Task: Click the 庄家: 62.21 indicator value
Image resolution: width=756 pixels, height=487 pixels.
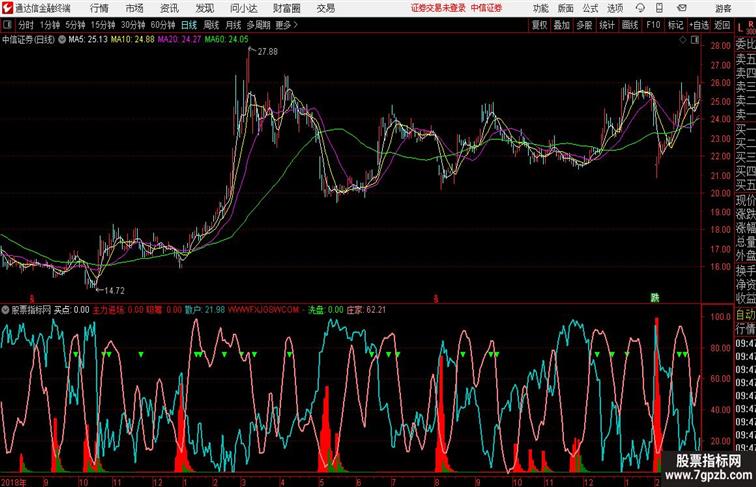Action: (x=366, y=310)
